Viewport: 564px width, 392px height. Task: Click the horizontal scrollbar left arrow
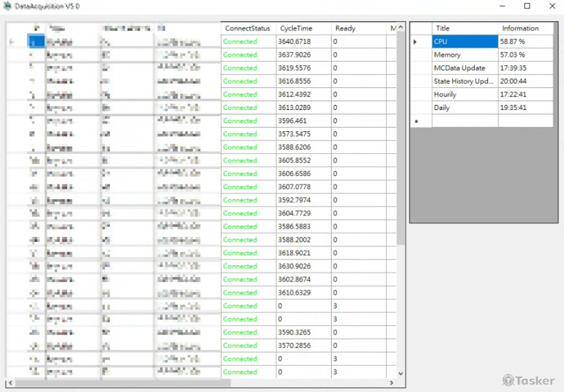(11, 383)
